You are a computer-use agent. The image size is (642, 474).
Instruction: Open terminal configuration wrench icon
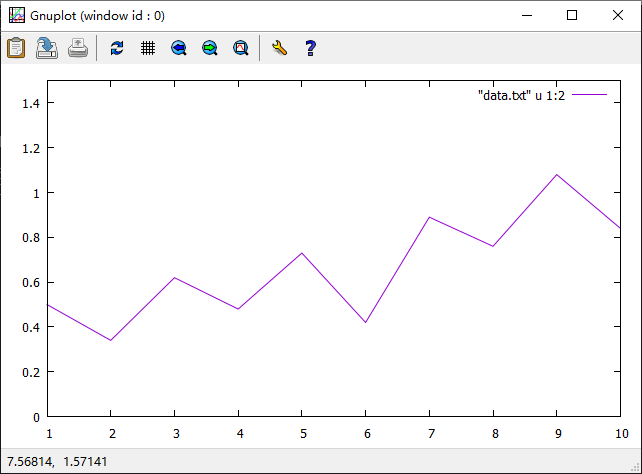pos(279,48)
